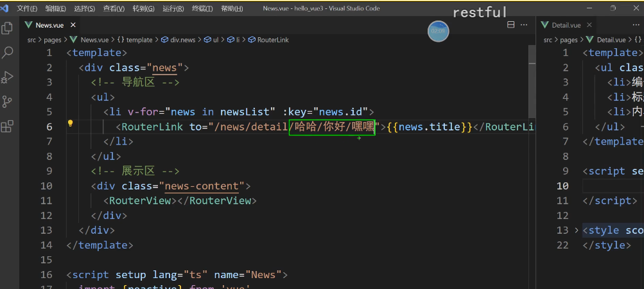This screenshot has width=644, height=289.
Task: Click </script> in Detail.vue line 11
Action: tap(610, 200)
